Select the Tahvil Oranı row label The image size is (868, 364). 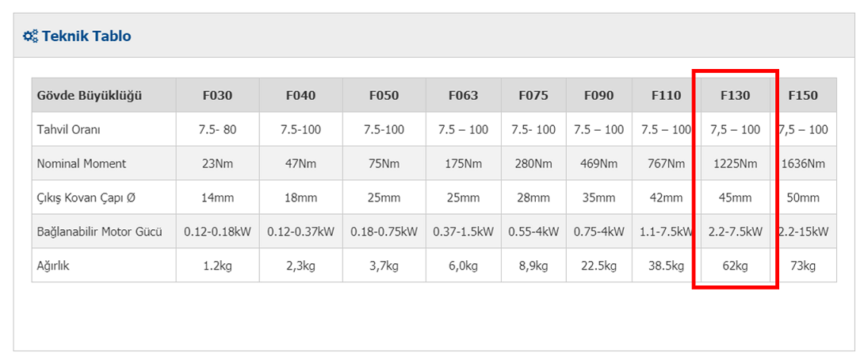[x=69, y=129]
